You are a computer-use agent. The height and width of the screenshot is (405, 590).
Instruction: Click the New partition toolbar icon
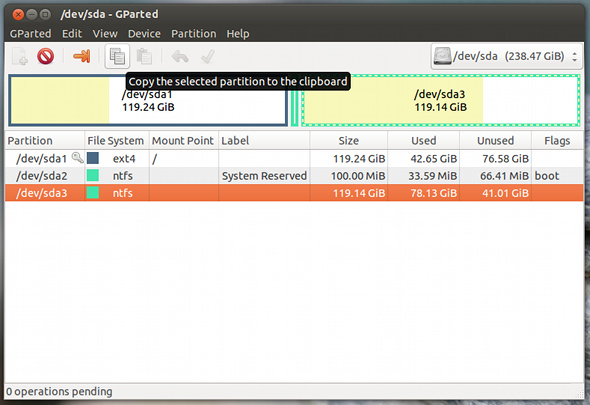(x=20, y=56)
